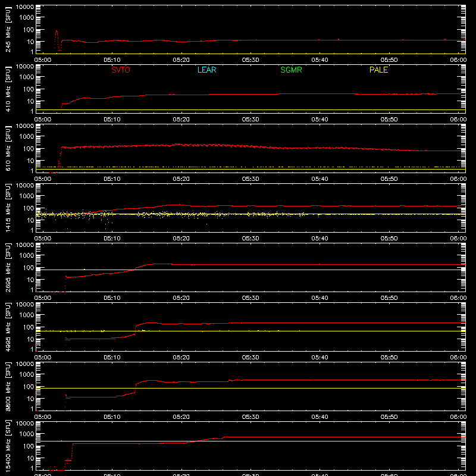Select the 1415 MHz [SFU] axis label
Screen dimensions: 476x476
pyautogui.click(x=8, y=208)
